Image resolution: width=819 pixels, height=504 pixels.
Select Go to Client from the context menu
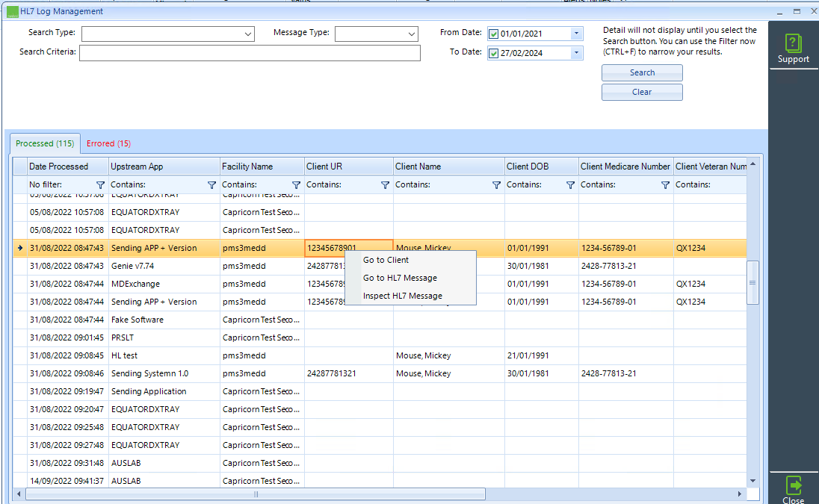[x=387, y=260]
